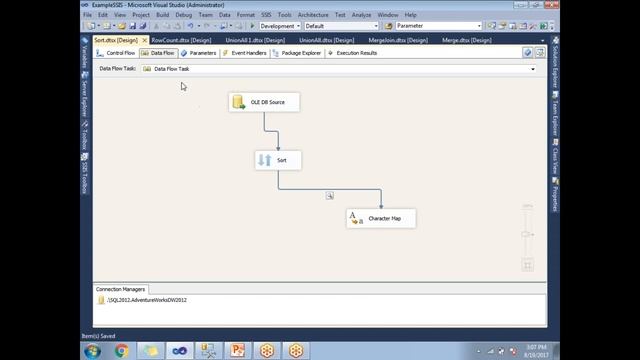
Task: Select the Sort transformation component
Action: tap(278, 160)
